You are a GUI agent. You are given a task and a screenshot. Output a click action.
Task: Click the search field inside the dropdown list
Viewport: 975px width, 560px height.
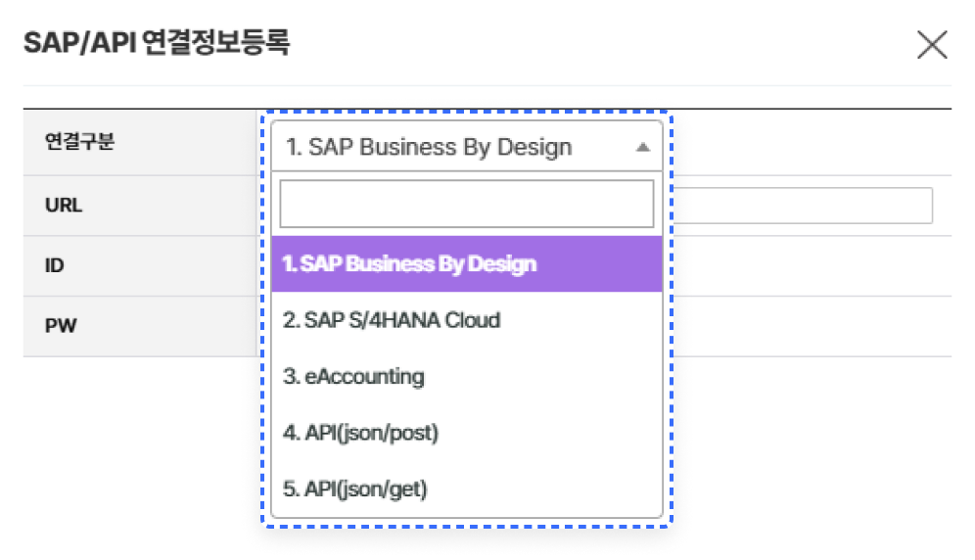[x=467, y=204]
